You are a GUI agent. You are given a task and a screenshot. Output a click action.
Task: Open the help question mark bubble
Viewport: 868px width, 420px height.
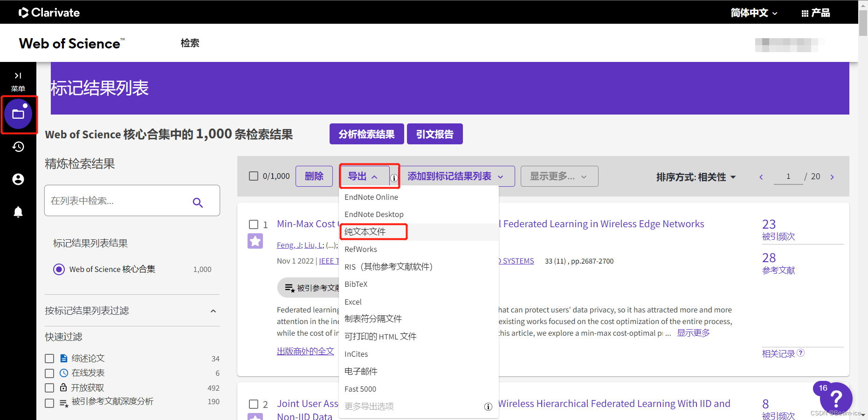click(x=836, y=398)
